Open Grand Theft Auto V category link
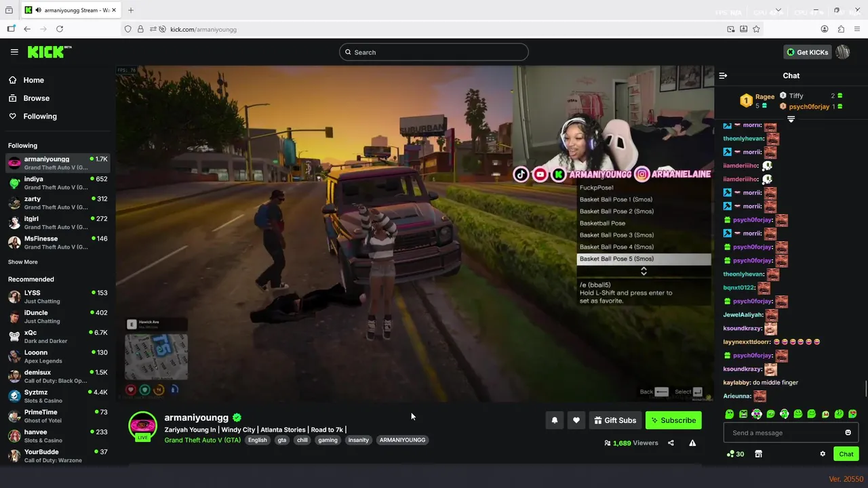868x488 pixels. [203, 440]
